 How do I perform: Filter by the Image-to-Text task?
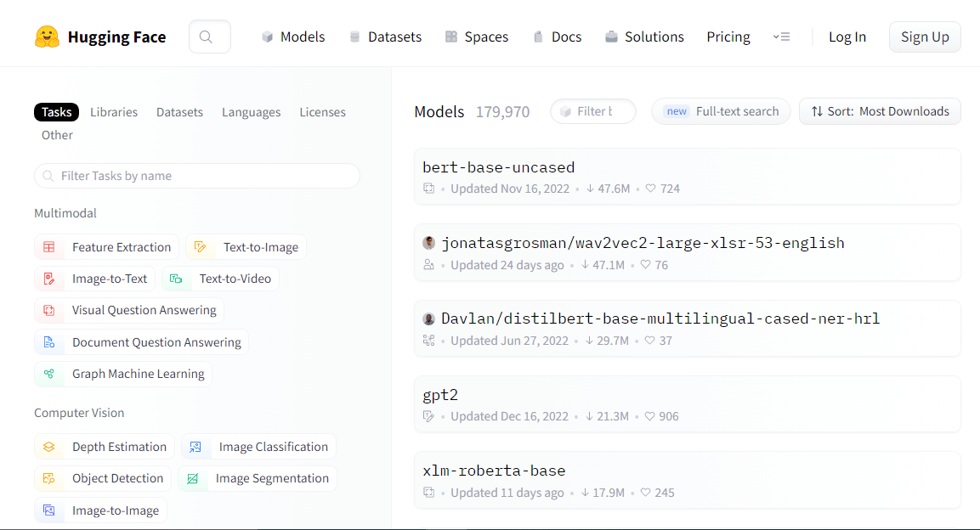[94, 279]
